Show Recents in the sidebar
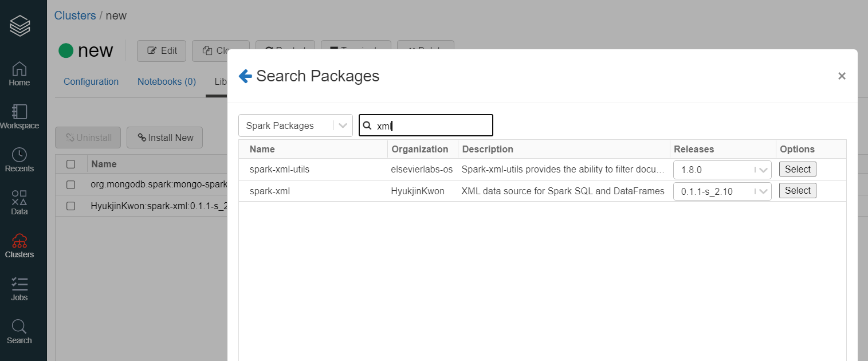Screen dimensions: 868x361 pos(19,160)
